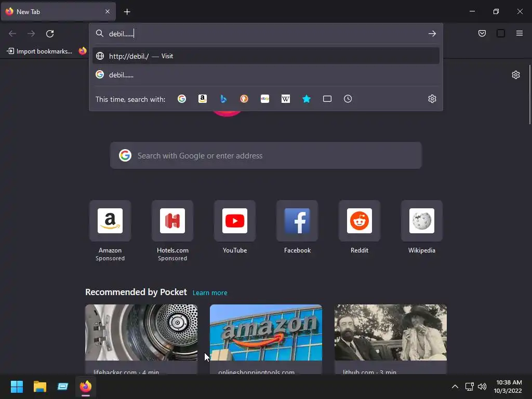Open network status in system tray
The width and height of the screenshot is (532, 399).
click(x=469, y=387)
